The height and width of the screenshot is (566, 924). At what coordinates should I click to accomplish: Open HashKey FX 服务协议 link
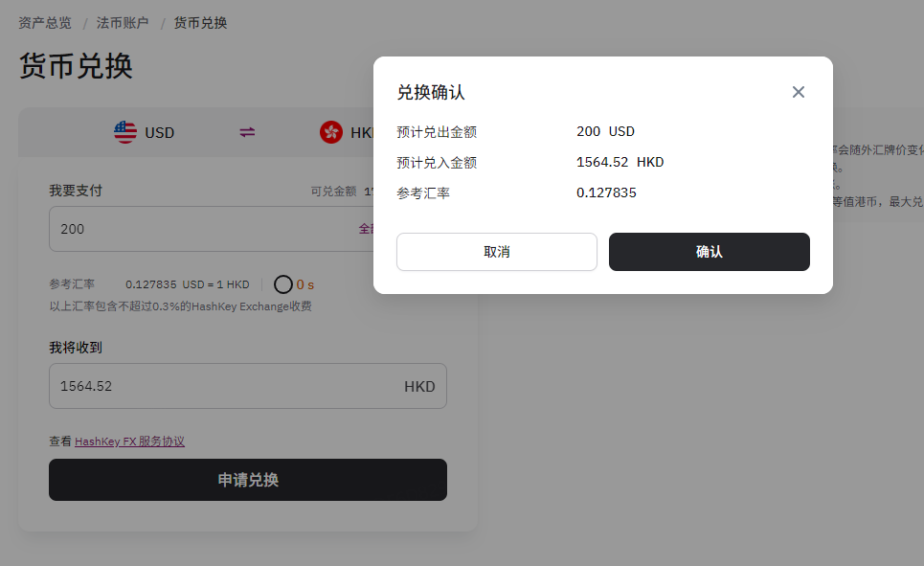129,441
